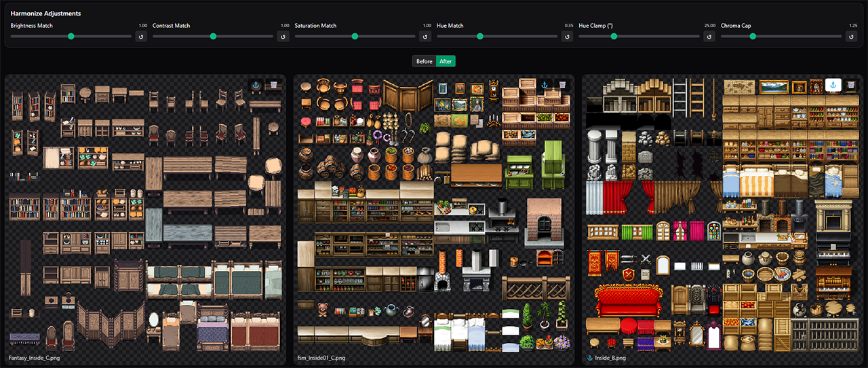Viewport: 868px width, 368px height.
Task: Switch the preview to Before
Action: point(424,61)
